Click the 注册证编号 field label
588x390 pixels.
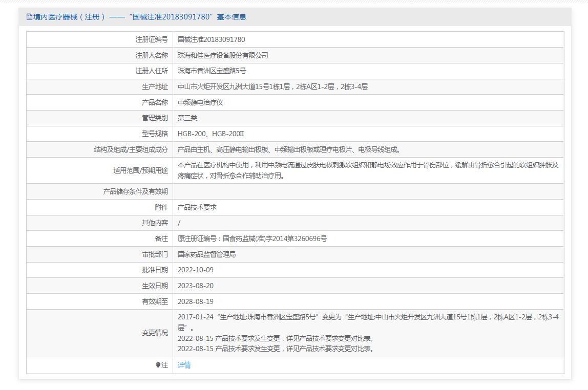152,39
